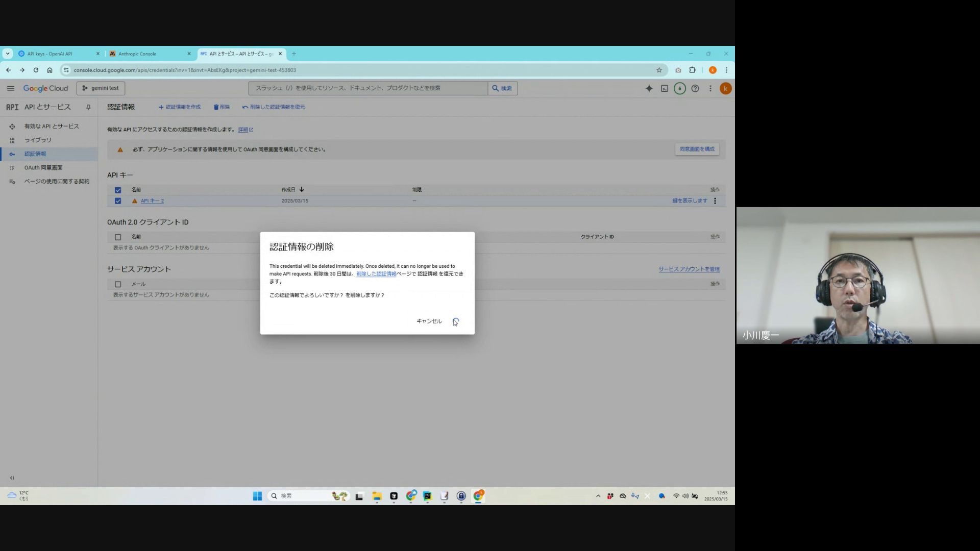
Task: Expand the Chrome tab search dropdown arrow
Action: tap(8, 54)
